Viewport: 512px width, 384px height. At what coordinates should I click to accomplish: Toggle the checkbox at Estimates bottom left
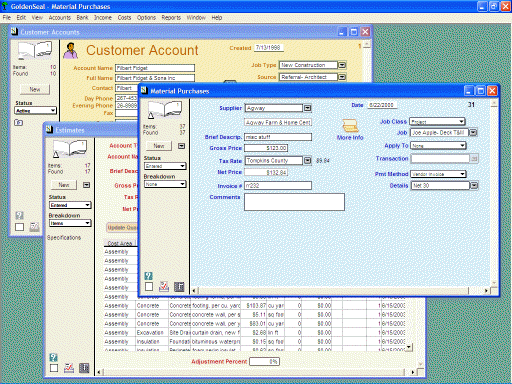pyautogui.click(x=54, y=368)
